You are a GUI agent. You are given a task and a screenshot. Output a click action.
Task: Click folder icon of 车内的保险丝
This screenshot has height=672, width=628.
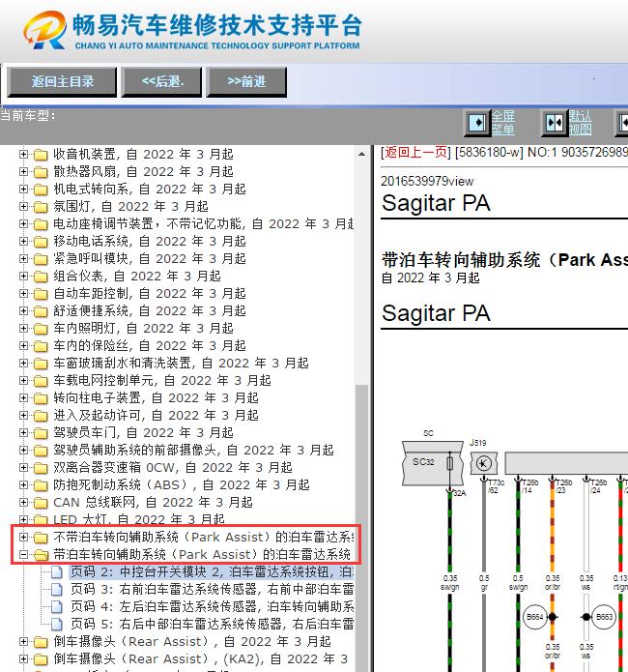tap(41, 346)
